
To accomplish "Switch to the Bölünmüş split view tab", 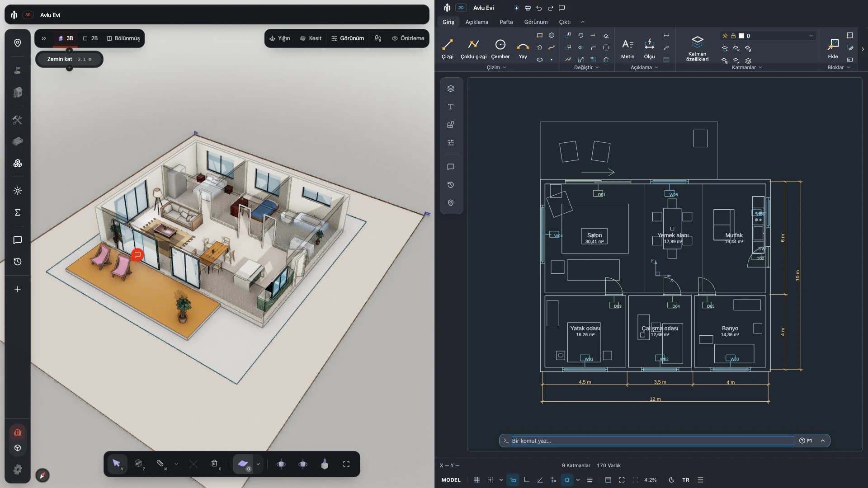I will click(x=123, y=38).
